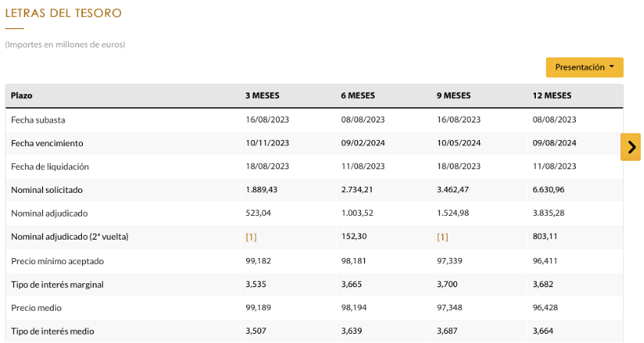Click the Fecha subasta row label
644x343 pixels.
click(x=38, y=119)
